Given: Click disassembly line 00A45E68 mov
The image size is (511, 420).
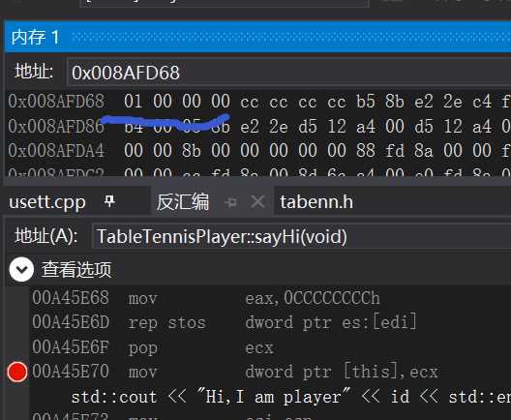Looking at the screenshot, I should pyautogui.click(x=206, y=298).
